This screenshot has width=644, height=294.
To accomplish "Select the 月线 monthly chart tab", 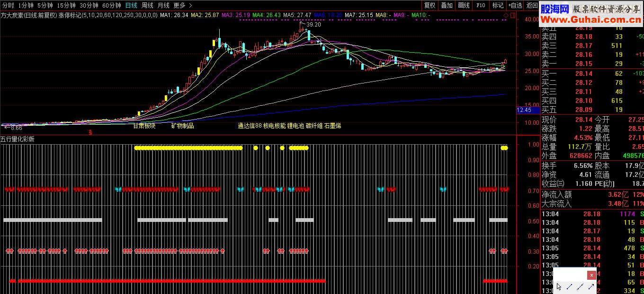I will 163,5.
